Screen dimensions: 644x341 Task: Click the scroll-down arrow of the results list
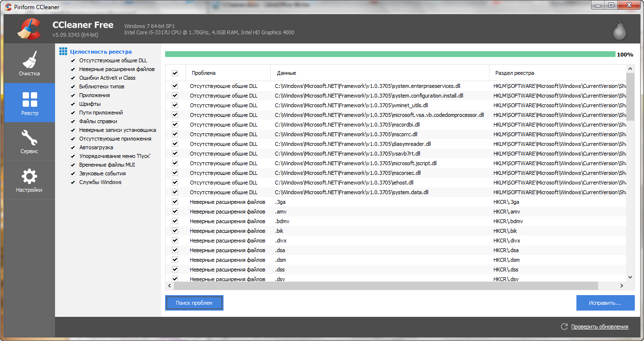pos(630,277)
